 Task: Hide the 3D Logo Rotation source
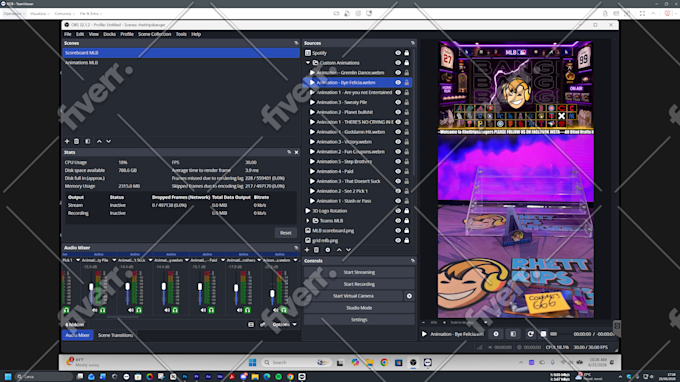click(398, 211)
